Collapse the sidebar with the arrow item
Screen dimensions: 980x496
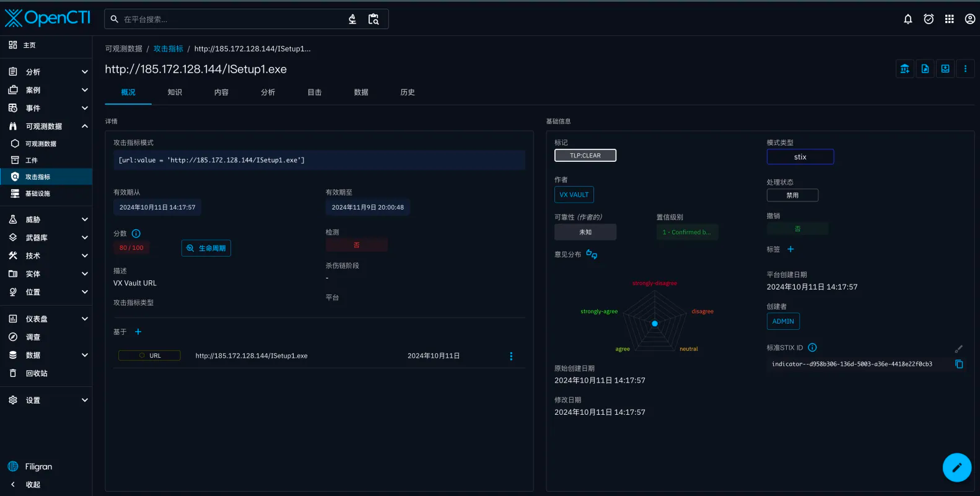[46, 485]
